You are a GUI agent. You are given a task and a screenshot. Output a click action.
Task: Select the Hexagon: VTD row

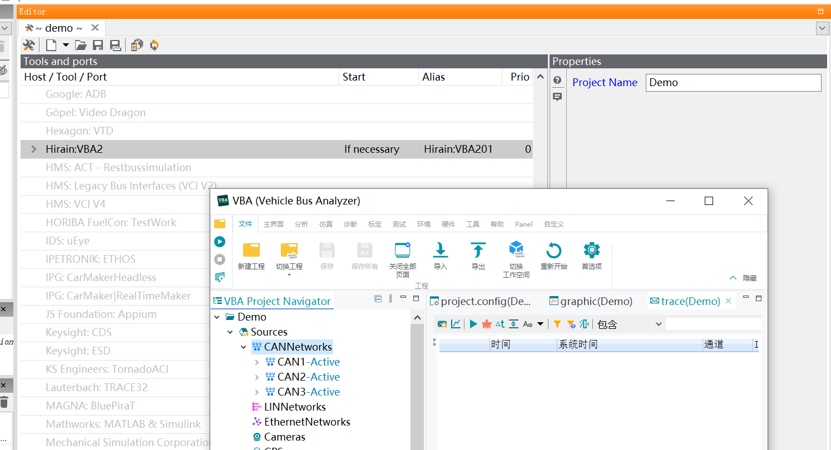point(277,131)
